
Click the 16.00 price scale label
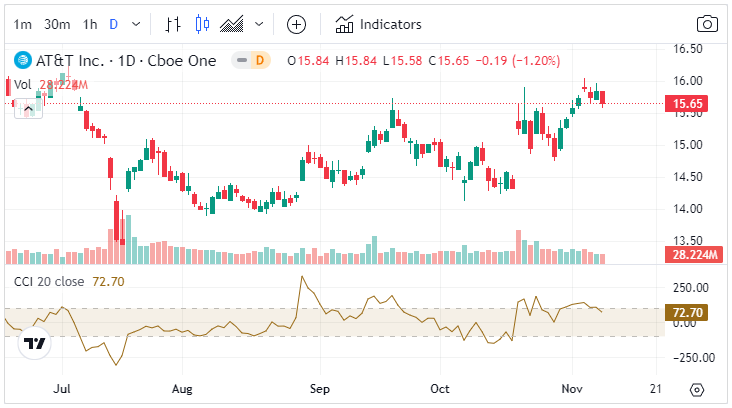click(687, 81)
